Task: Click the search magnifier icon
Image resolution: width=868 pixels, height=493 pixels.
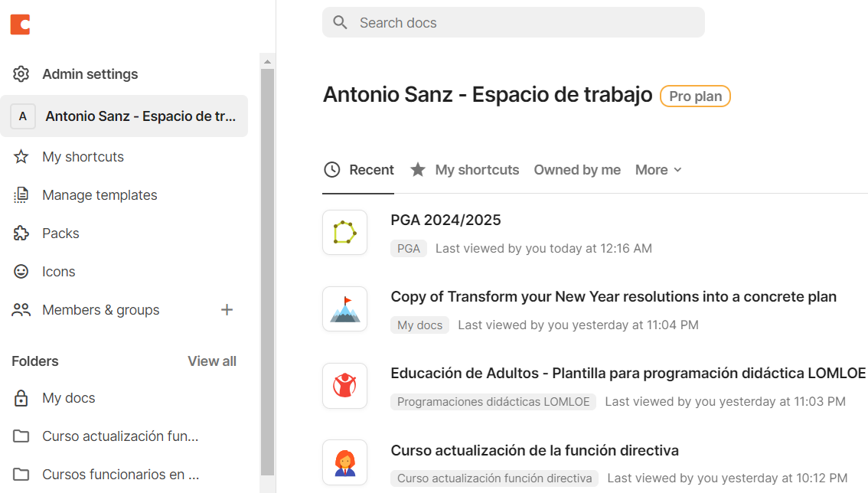Action: (x=340, y=23)
